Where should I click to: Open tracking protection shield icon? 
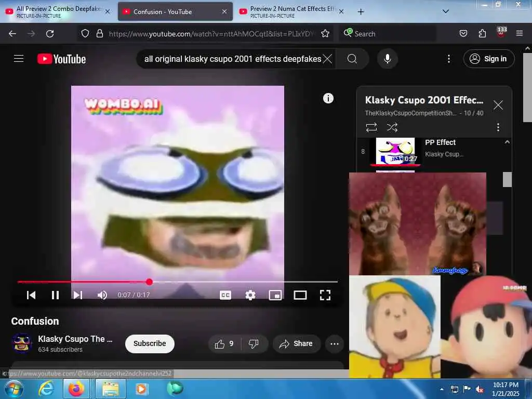click(x=85, y=33)
